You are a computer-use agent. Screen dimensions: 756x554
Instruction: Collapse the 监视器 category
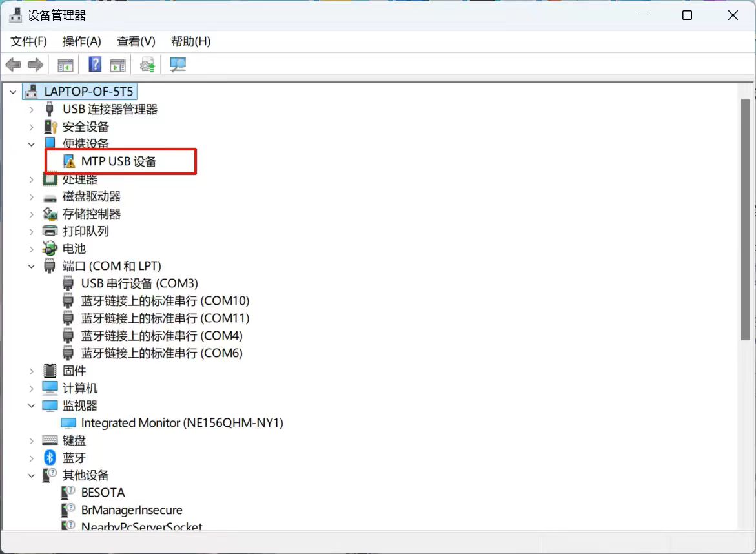coord(32,406)
